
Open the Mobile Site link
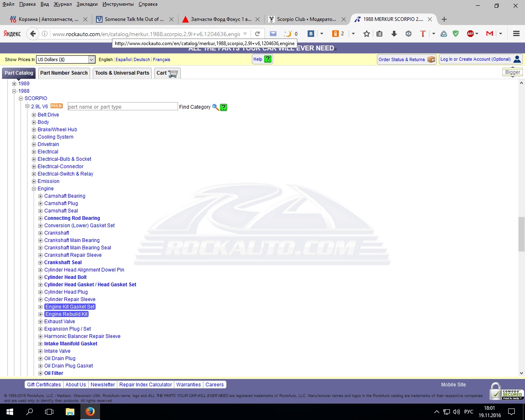(454, 385)
